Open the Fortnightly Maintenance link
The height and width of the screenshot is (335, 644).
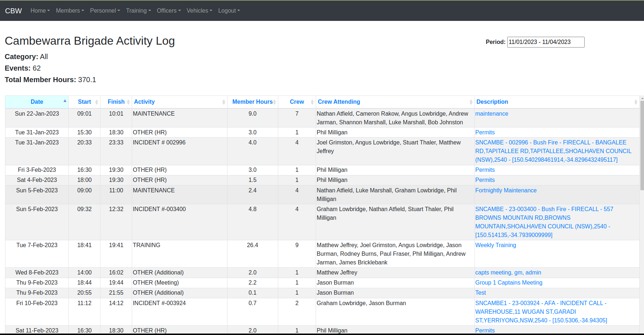pyautogui.click(x=506, y=191)
